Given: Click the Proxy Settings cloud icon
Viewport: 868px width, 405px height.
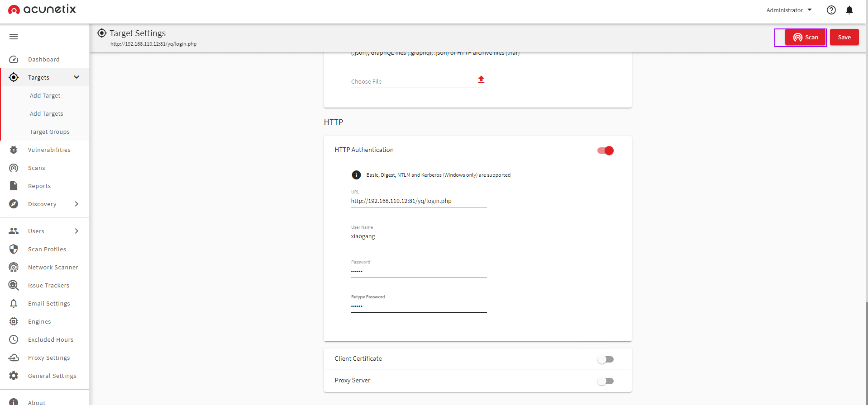Looking at the screenshot, I should [14, 358].
